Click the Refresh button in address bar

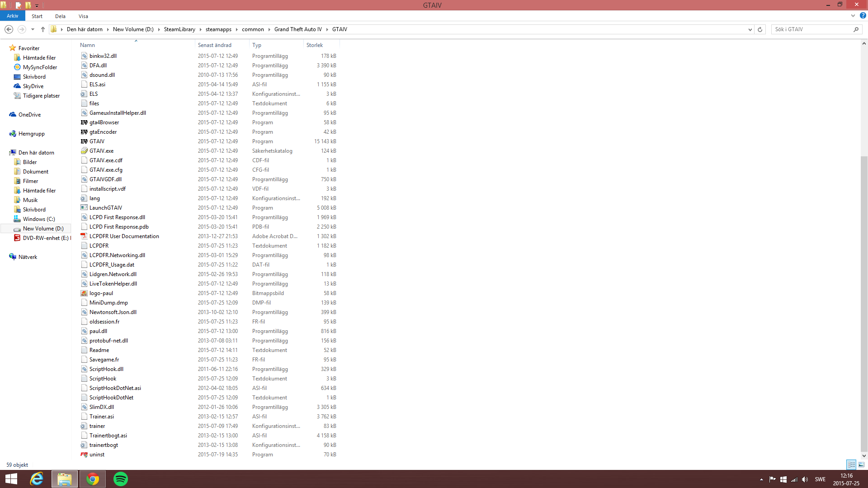click(760, 29)
